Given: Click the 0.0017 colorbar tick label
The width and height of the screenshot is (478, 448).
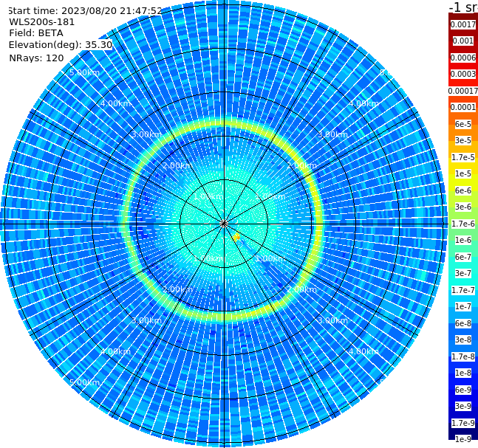Looking at the screenshot, I should click(x=463, y=24).
